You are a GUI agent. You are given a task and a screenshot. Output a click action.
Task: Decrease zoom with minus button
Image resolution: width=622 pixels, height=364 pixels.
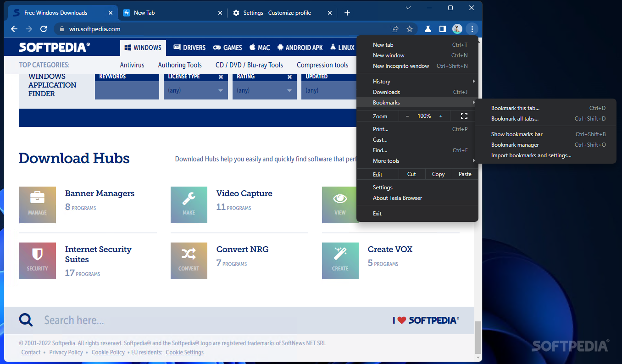[x=407, y=116]
